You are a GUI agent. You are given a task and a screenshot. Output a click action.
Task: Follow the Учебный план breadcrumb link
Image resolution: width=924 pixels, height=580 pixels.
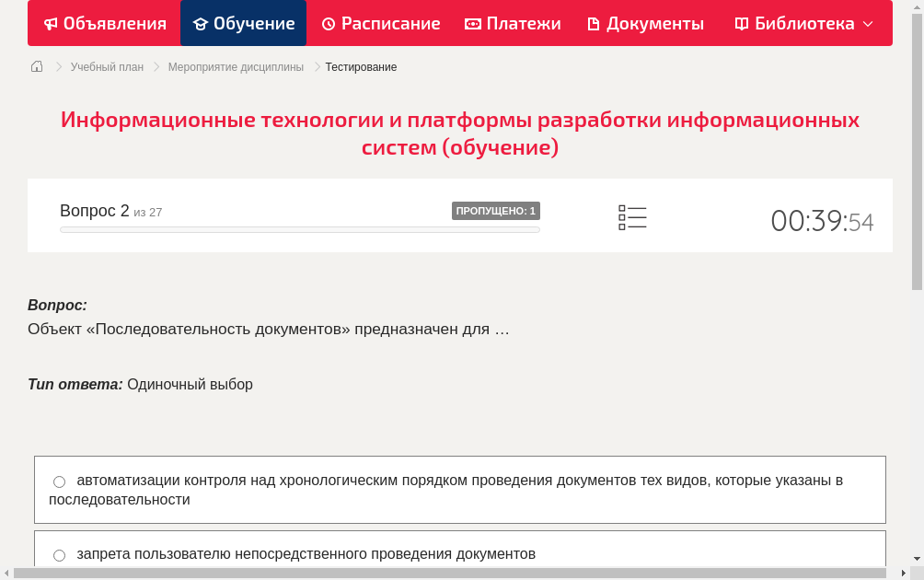click(105, 66)
